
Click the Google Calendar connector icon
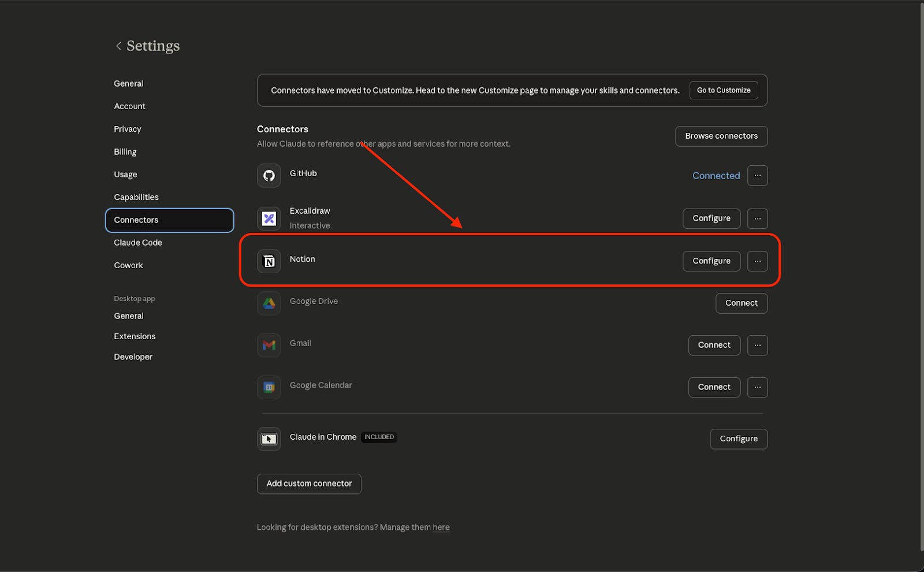pyautogui.click(x=269, y=387)
